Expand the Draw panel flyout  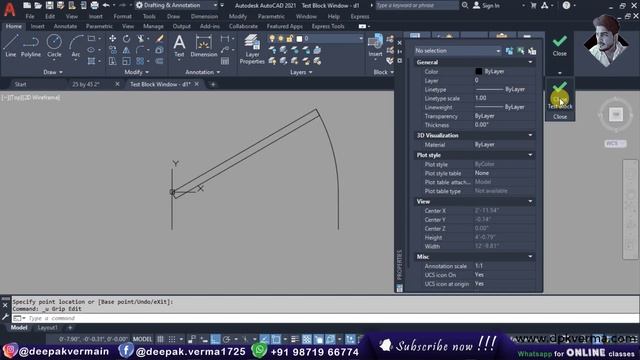pyautogui.click(x=53, y=72)
